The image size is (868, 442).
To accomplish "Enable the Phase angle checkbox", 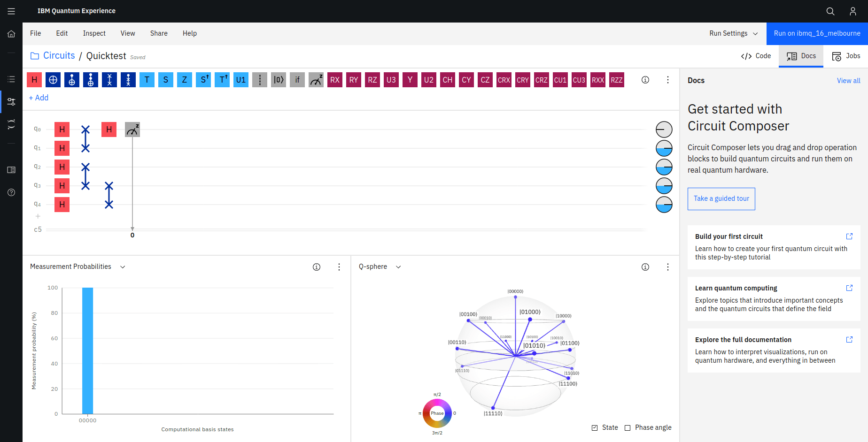I will coord(628,427).
